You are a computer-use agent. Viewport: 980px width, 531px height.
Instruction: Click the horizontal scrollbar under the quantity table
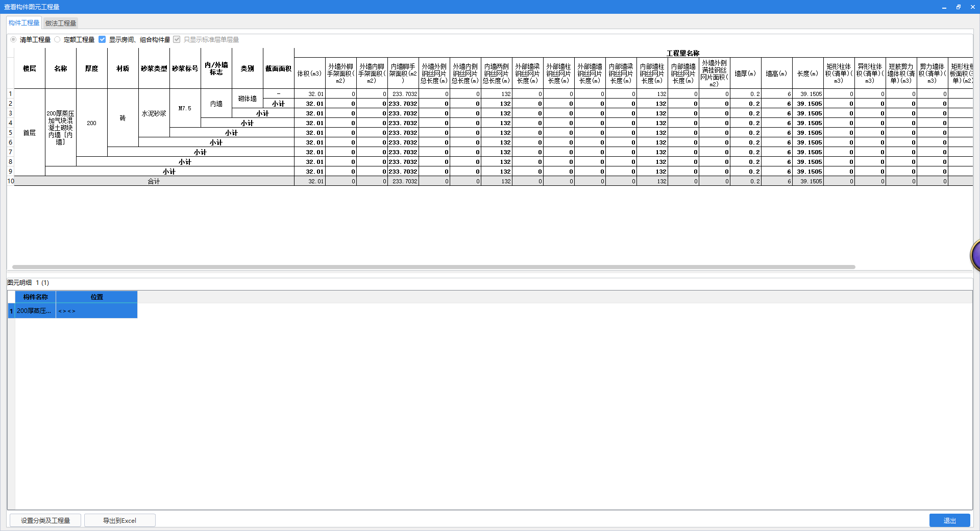tap(434, 267)
